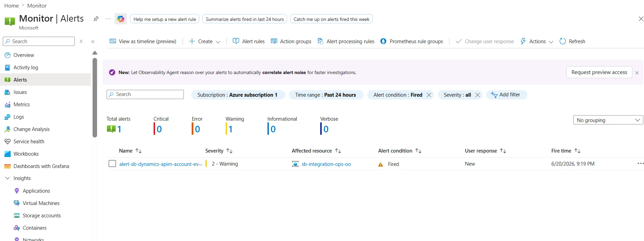This screenshot has width=644, height=241.
Task: Open the Alert condition Fired filter
Action: pos(397,95)
